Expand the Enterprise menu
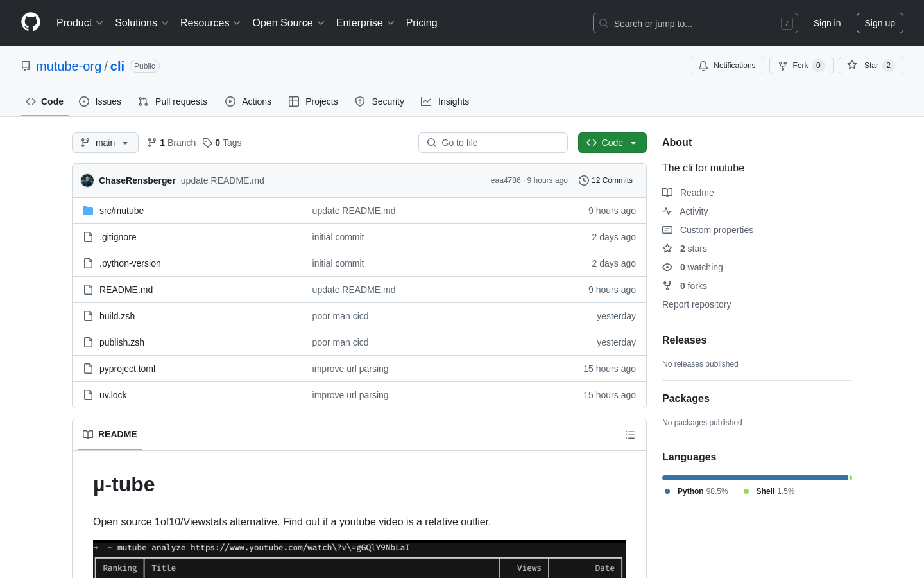The width and height of the screenshot is (924, 578). (365, 23)
